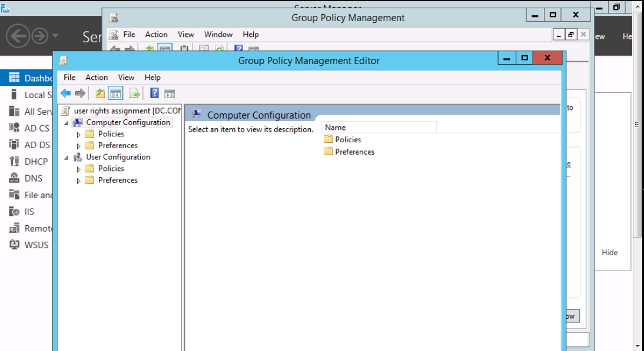Click the DNS icon in Server Manager sidebar
This screenshot has height=351, width=644.
[x=14, y=178]
